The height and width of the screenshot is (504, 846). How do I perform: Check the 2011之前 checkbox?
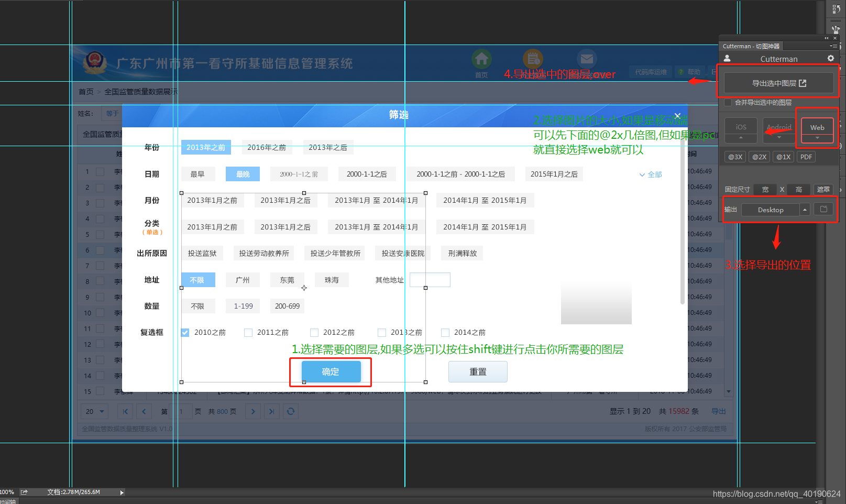point(248,333)
